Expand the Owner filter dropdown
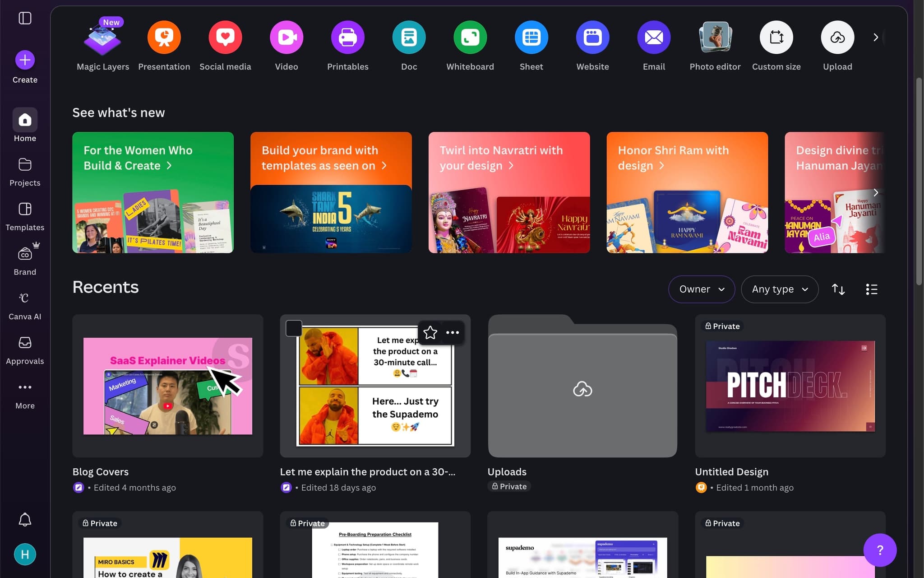The width and height of the screenshot is (924, 578). point(701,289)
